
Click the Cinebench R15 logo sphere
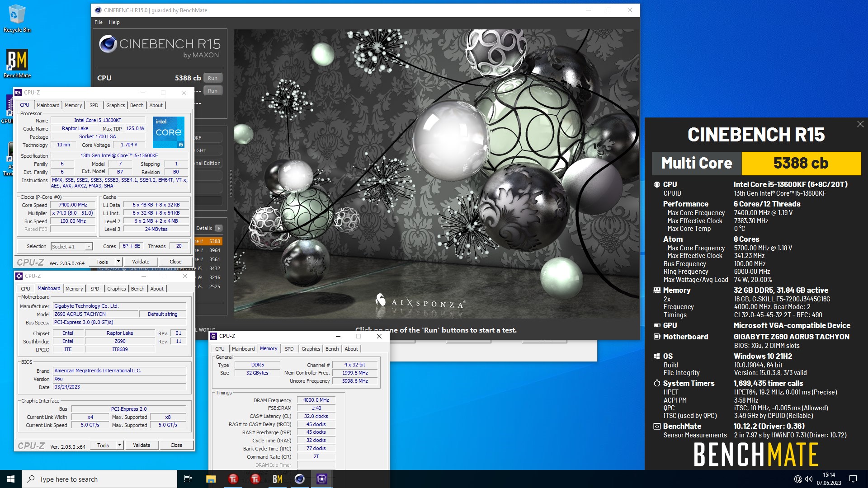coord(108,44)
